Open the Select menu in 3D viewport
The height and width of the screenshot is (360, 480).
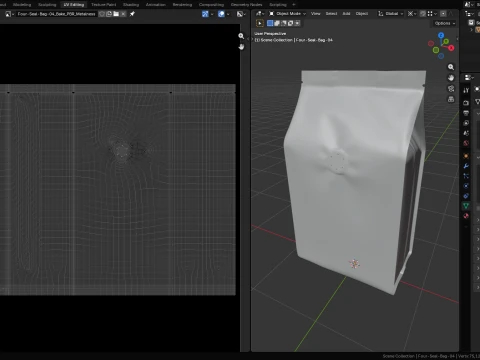(x=331, y=14)
